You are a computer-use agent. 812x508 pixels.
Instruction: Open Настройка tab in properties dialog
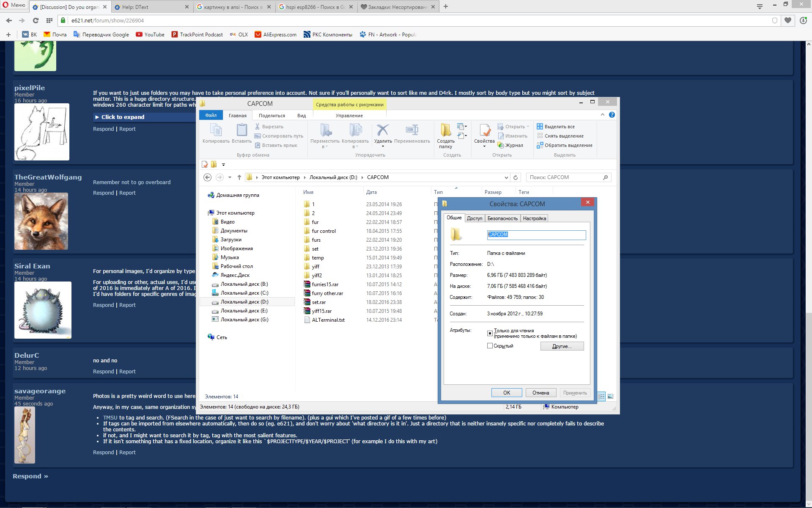tap(534, 218)
